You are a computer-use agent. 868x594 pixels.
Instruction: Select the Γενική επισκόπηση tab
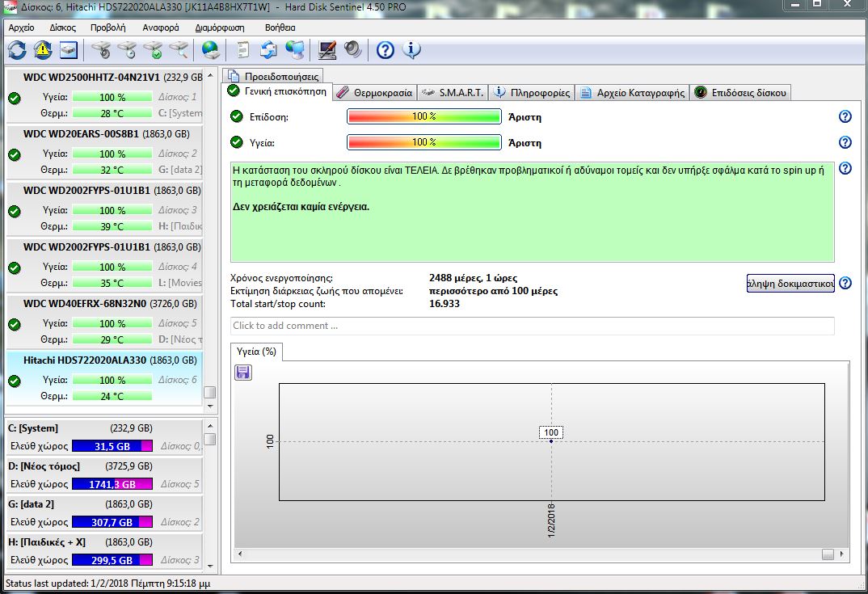(x=277, y=91)
